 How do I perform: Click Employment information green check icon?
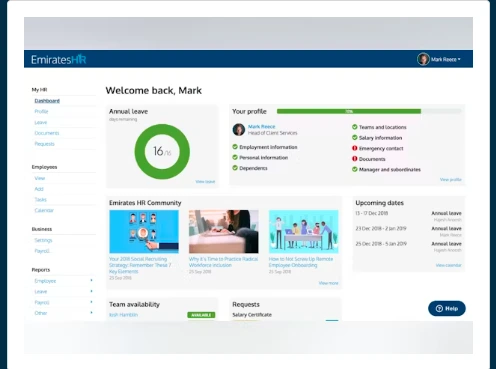coord(235,147)
